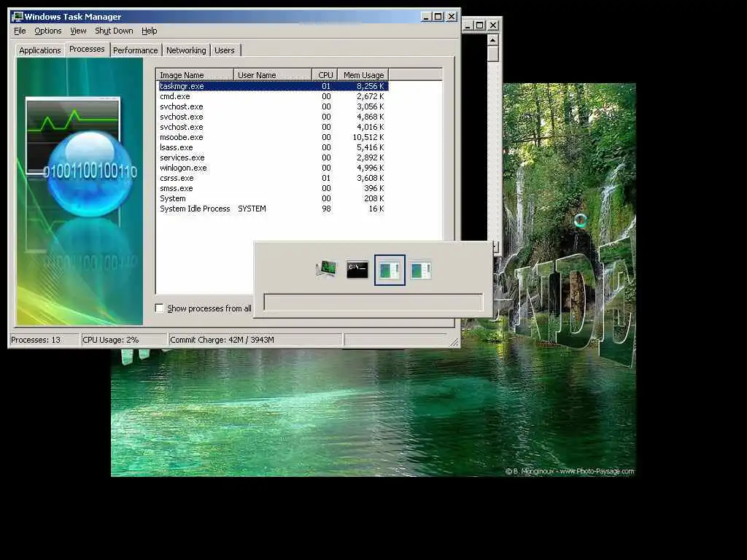Open the Shut Down menu
Viewport: 747px width, 560px height.
(114, 31)
